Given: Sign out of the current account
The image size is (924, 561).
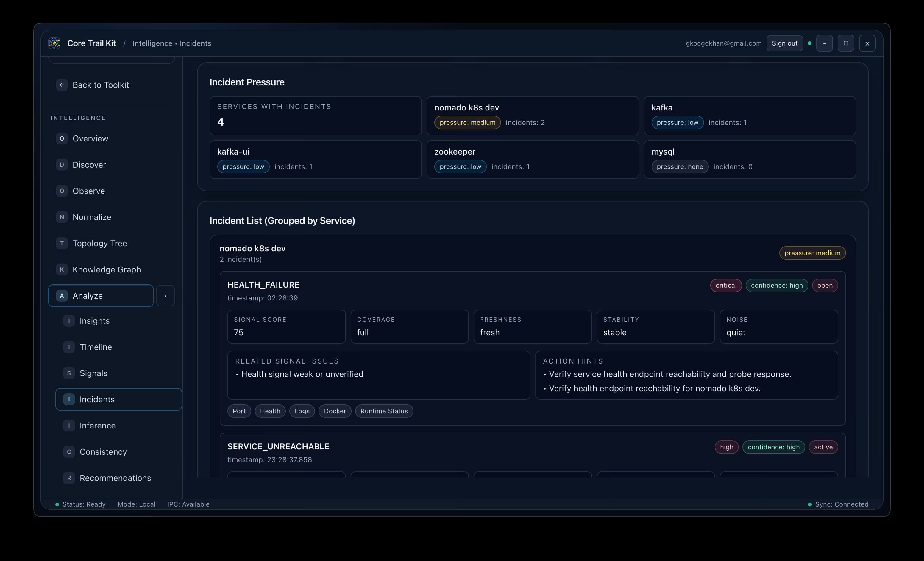Looking at the screenshot, I should (784, 43).
